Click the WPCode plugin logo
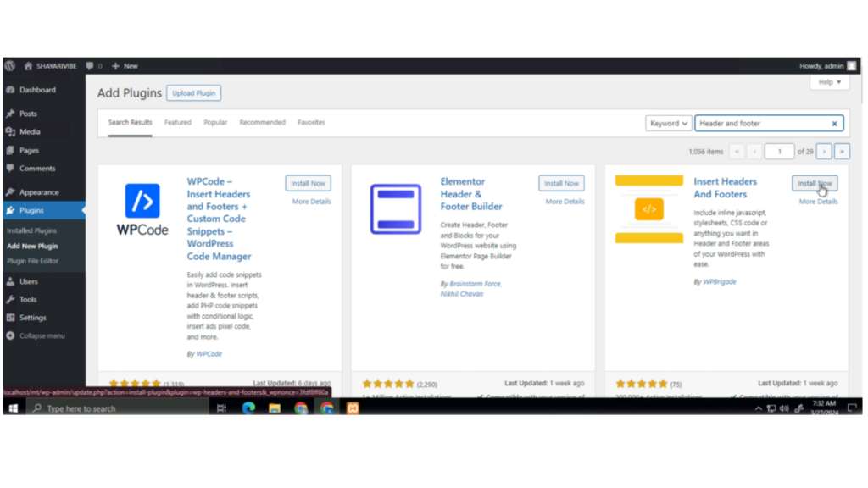The height and width of the screenshot is (488, 868). click(x=142, y=209)
